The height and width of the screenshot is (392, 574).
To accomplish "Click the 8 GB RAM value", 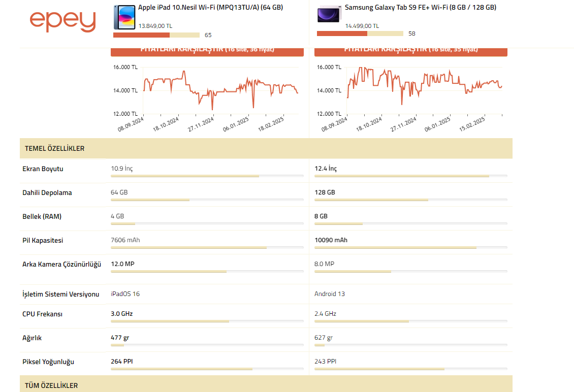I will tap(321, 216).
